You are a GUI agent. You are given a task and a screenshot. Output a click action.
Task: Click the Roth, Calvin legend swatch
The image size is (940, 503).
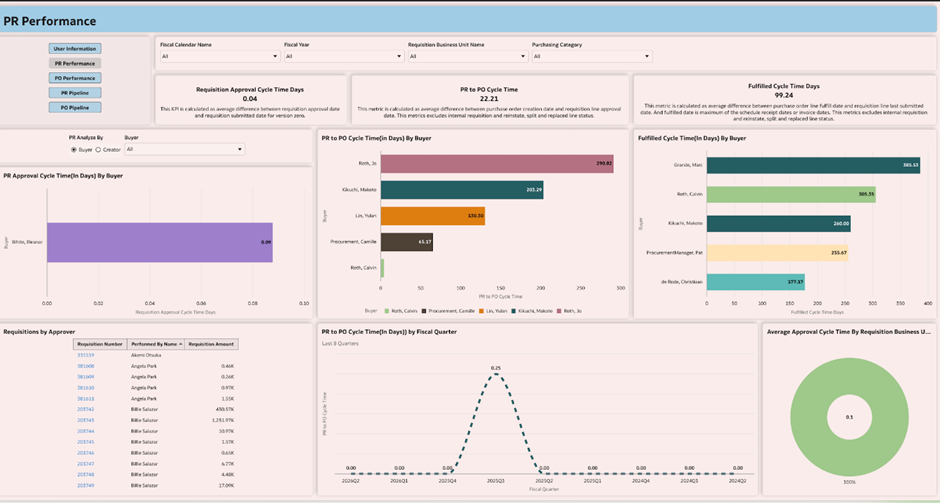pos(387,311)
